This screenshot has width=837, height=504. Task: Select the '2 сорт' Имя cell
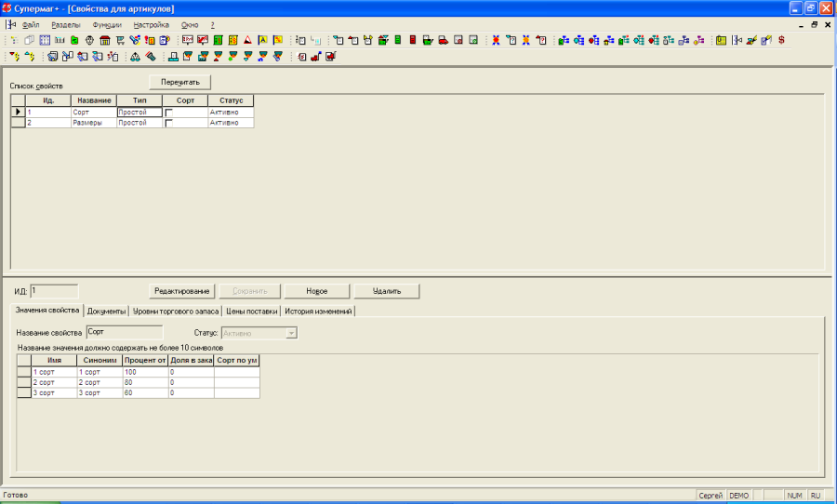point(54,382)
